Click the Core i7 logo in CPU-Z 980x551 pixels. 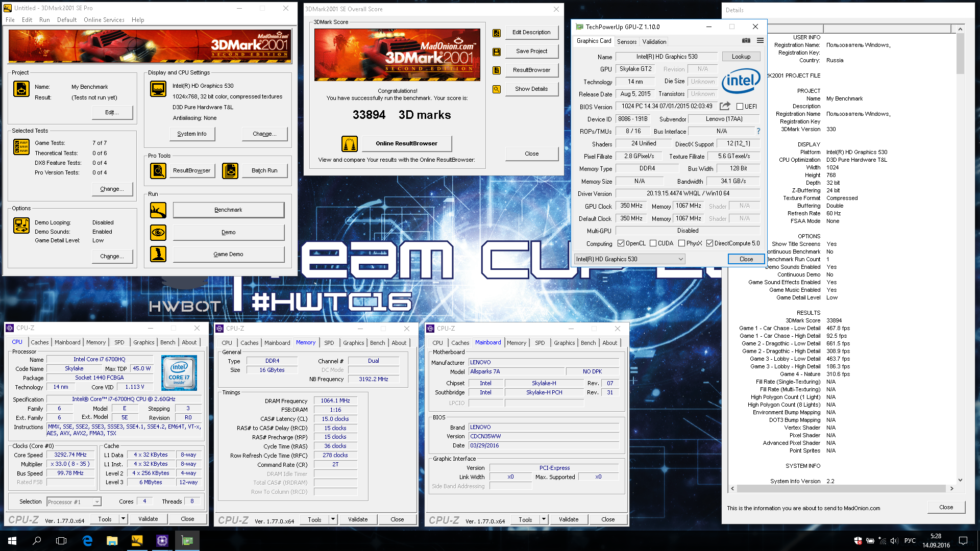179,373
